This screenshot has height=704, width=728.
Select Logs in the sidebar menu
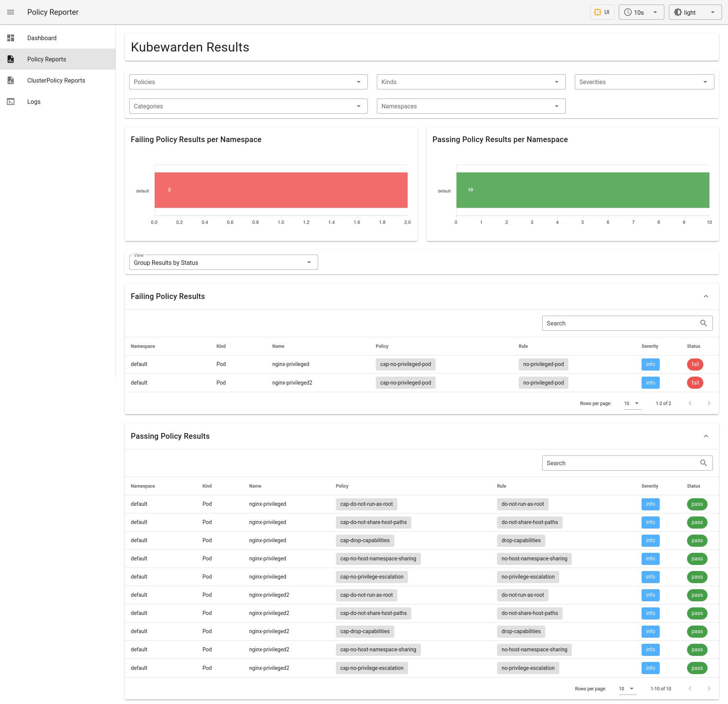tap(34, 102)
